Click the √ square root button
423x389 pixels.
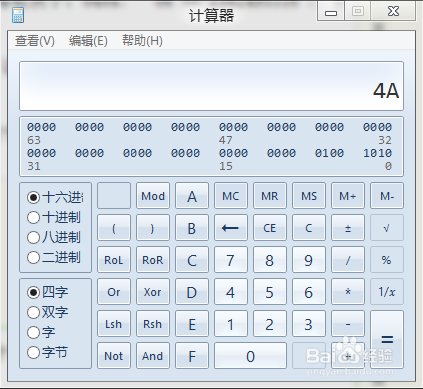(387, 228)
